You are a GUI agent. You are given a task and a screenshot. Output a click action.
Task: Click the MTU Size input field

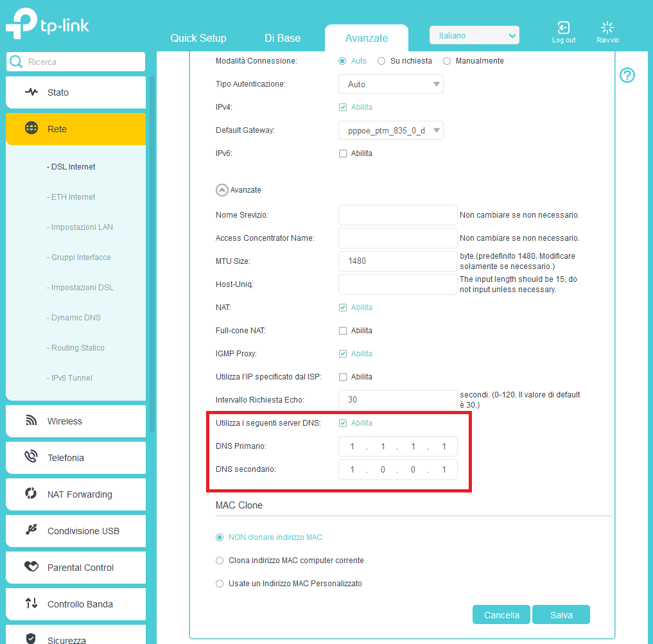pos(397,261)
